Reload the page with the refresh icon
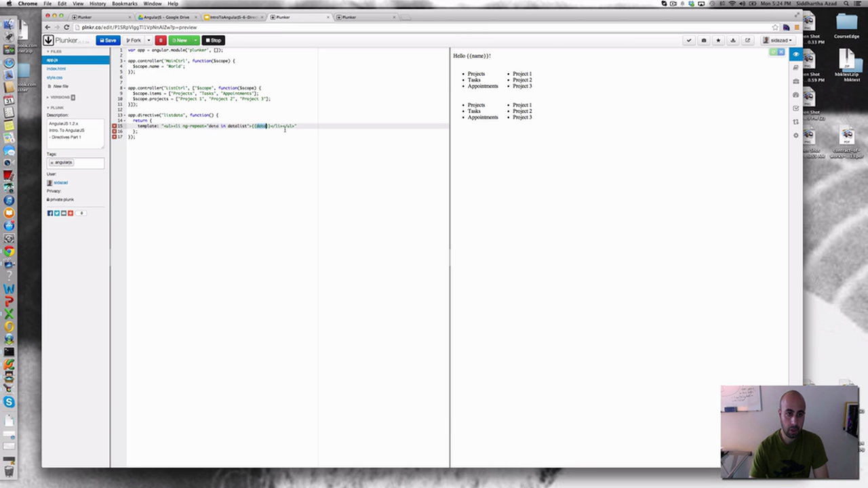 66,27
